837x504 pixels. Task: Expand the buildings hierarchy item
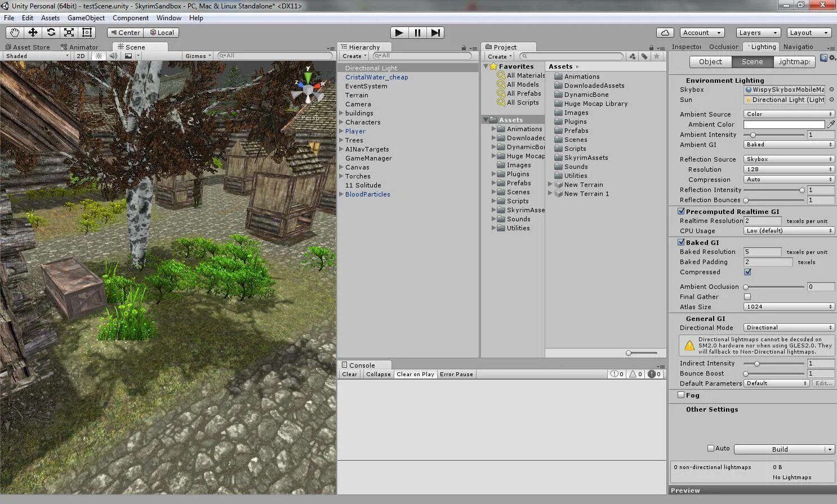(x=341, y=113)
